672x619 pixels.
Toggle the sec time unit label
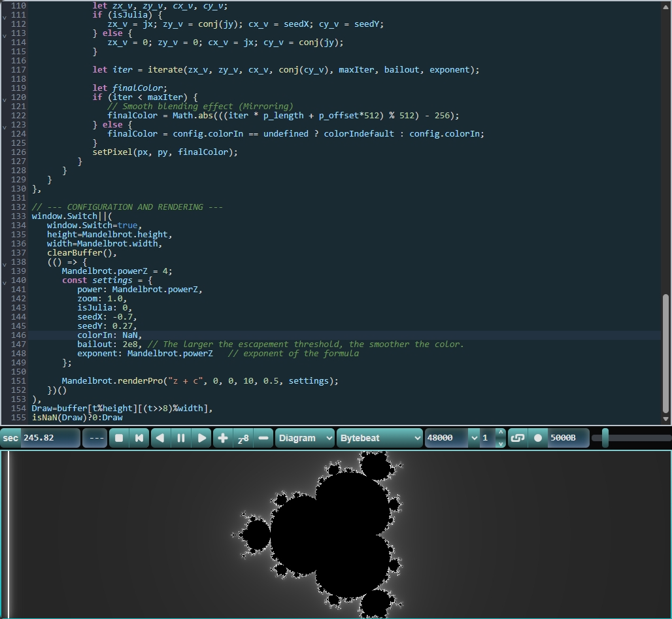(10, 438)
